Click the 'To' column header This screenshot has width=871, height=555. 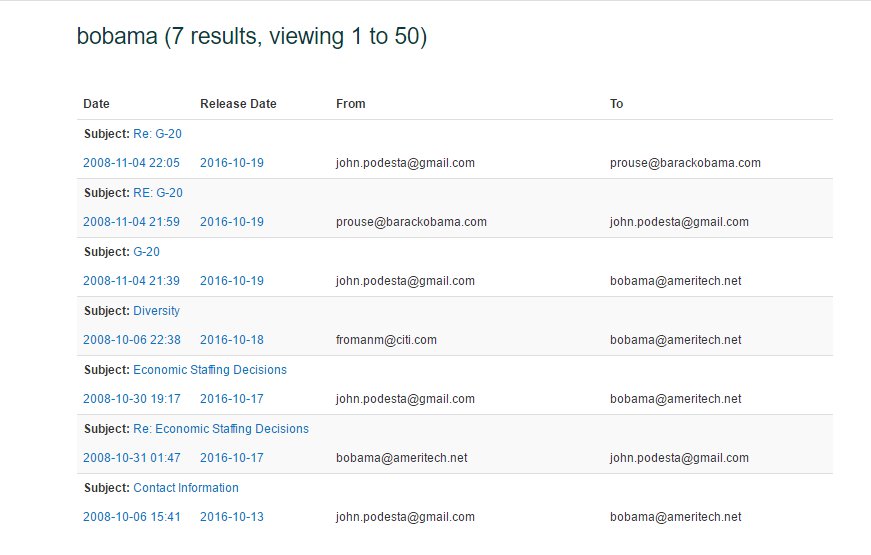tap(617, 104)
